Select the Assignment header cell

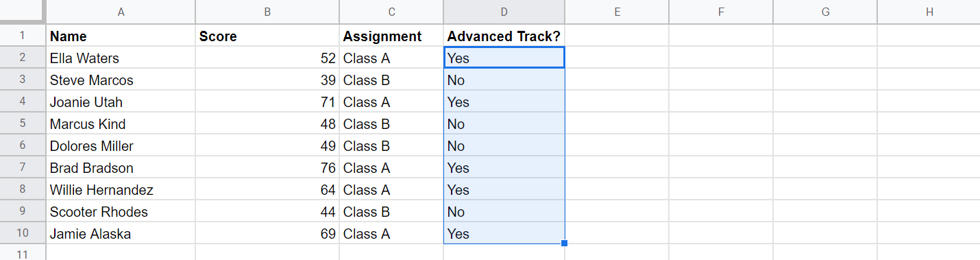click(x=391, y=36)
